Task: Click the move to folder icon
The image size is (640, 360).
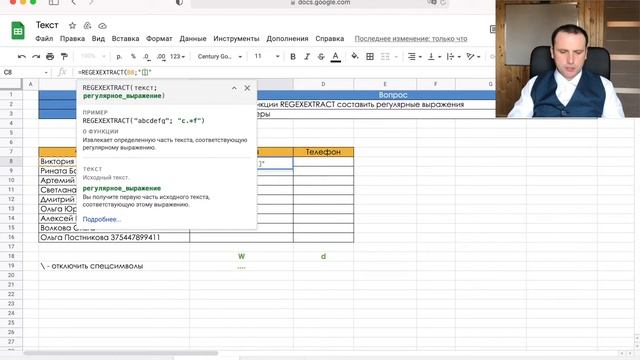Action: 87,26
